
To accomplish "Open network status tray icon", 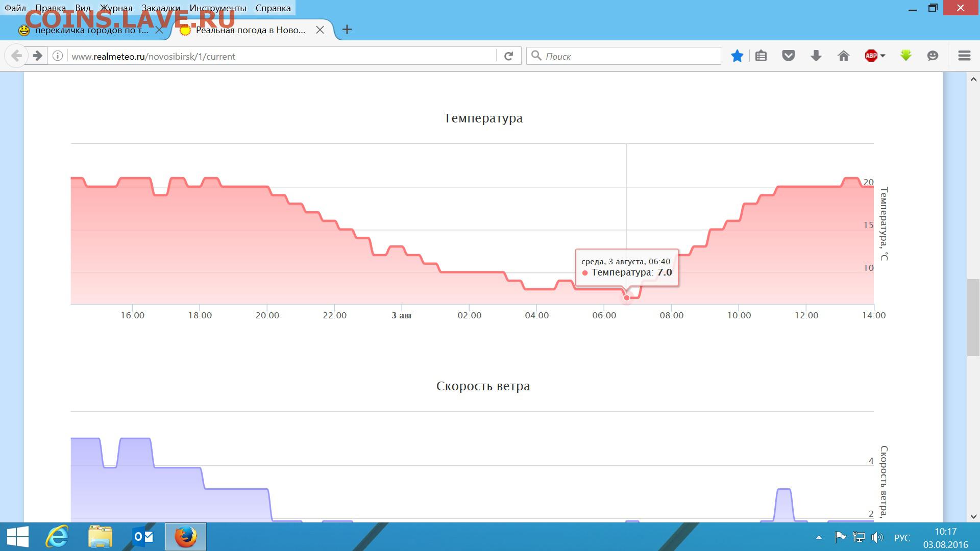I will pyautogui.click(x=859, y=537).
